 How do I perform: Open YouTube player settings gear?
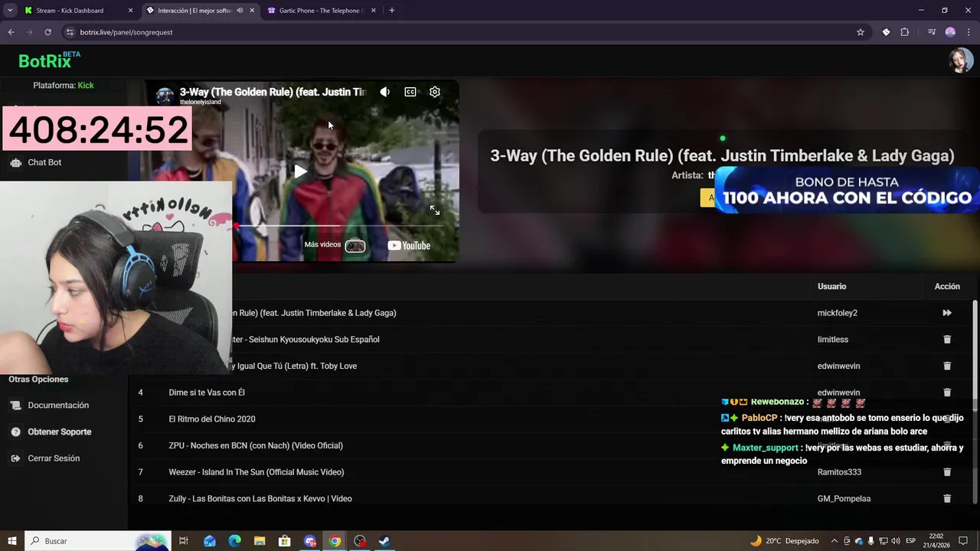click(435, 92)
